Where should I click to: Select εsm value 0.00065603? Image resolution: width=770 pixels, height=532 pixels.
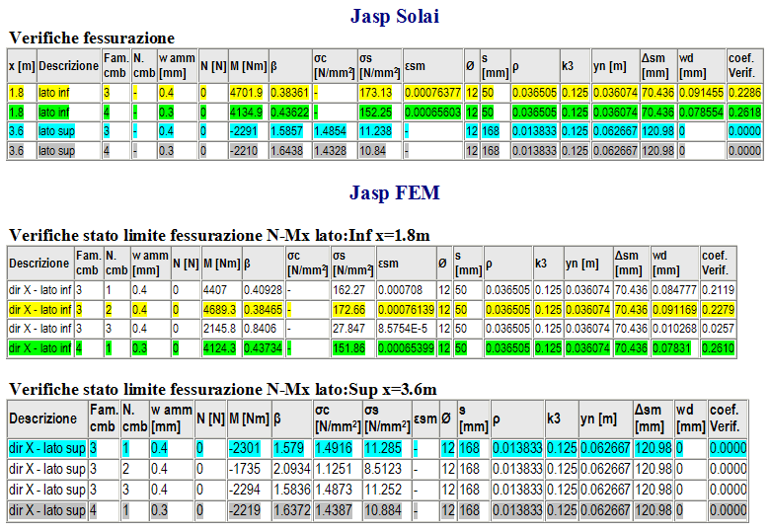coord(432,112)
